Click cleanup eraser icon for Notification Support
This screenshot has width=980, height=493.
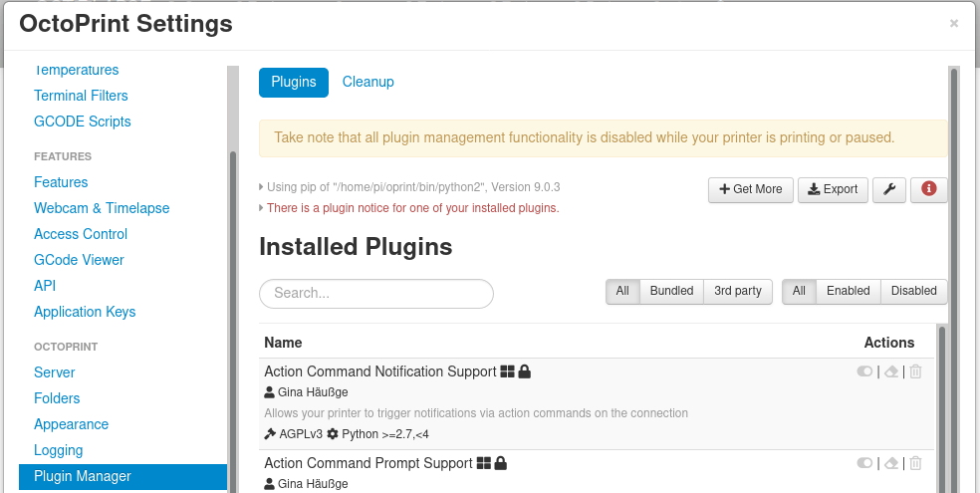click(891, 371)
